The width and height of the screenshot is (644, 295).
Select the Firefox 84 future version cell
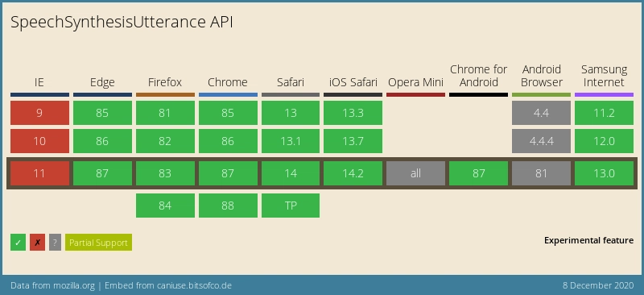coord(166,206)
